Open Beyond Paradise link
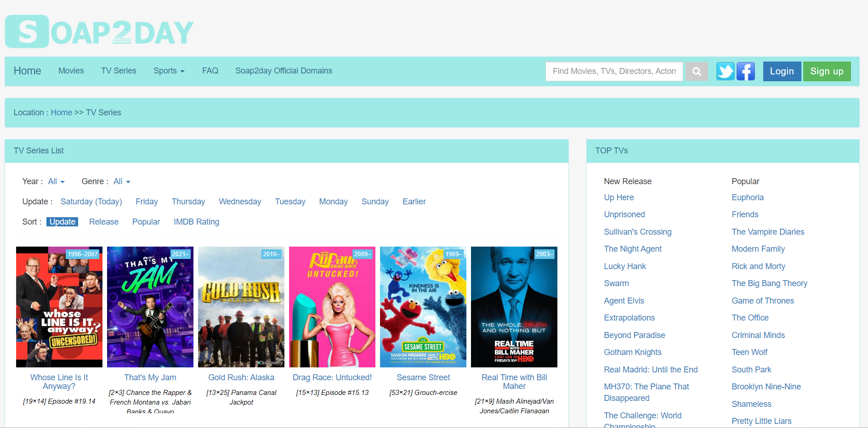 click(x=635, y=335)
